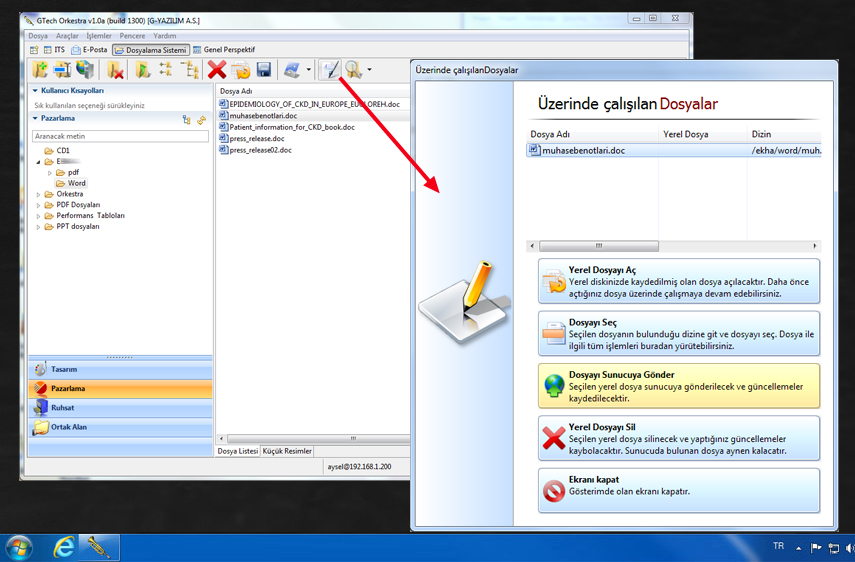Screen dimensions: 855x562
Task: Switch to Küçük Resimler tab
Action: (x=287, y=451)
